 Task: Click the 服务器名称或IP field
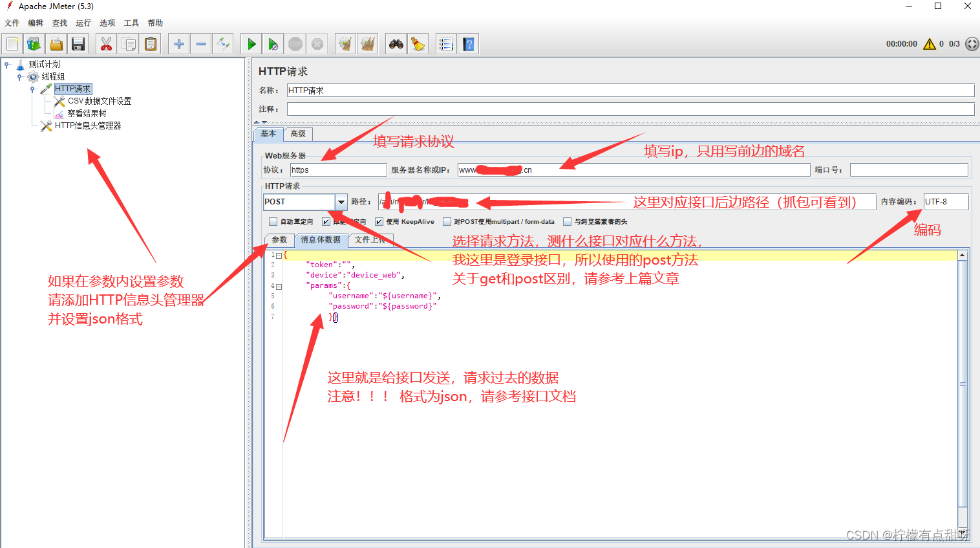coord(634,170)
